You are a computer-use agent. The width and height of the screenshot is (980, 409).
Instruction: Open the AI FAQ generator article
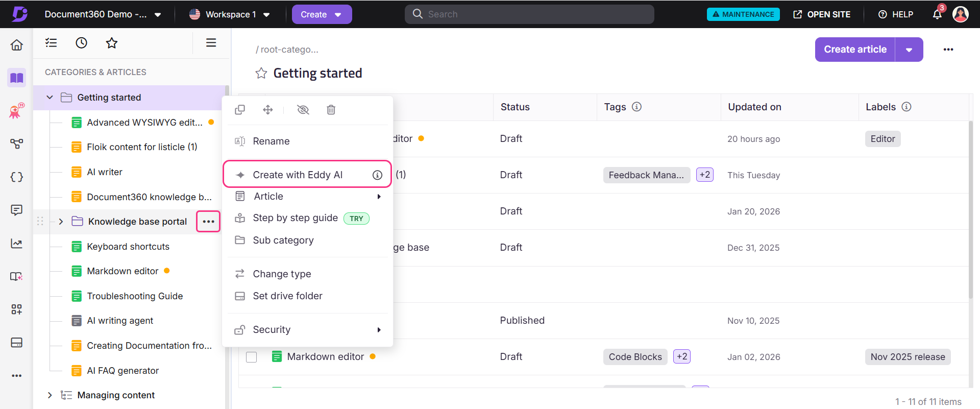tap(122, 371)
